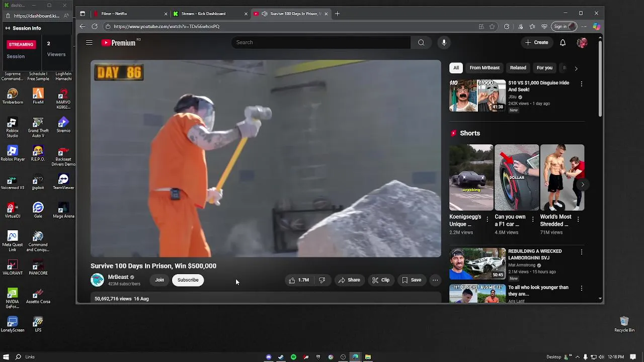Open more actions under the video
644x362 pixels.
(x=435, y=280)
